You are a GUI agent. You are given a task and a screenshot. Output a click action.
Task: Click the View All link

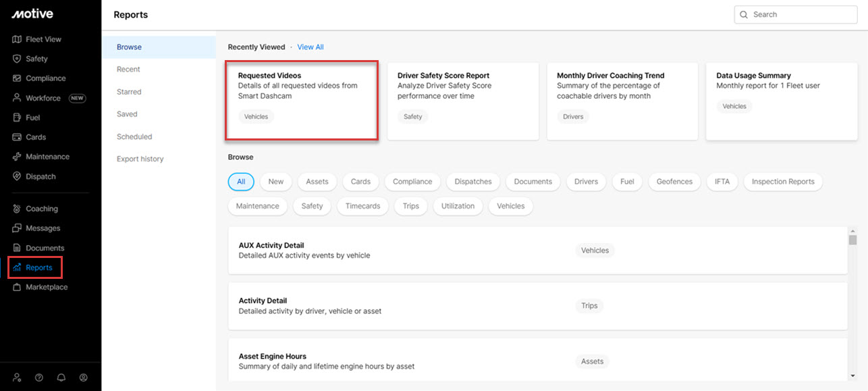point(310,47)
